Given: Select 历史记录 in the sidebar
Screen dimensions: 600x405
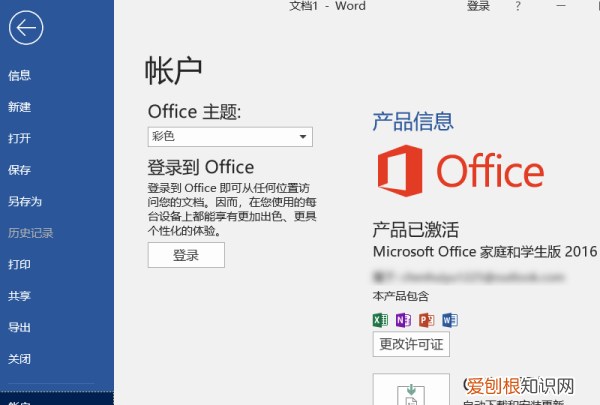Looking at the screenshot, I should [31, 233].
